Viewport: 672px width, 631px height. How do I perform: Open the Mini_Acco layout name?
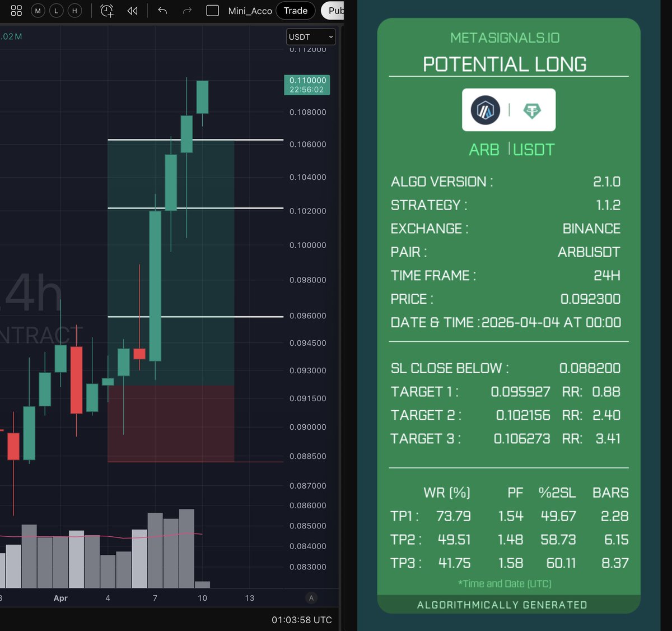point(250,11)
